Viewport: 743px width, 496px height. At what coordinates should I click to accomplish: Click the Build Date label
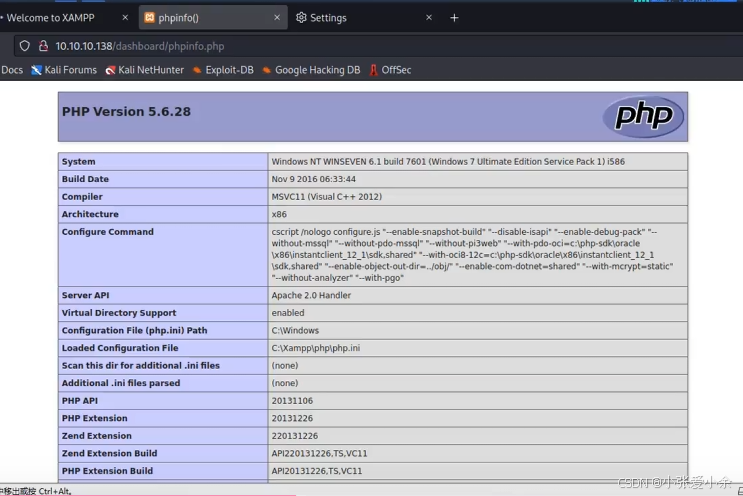pos(85,179)
